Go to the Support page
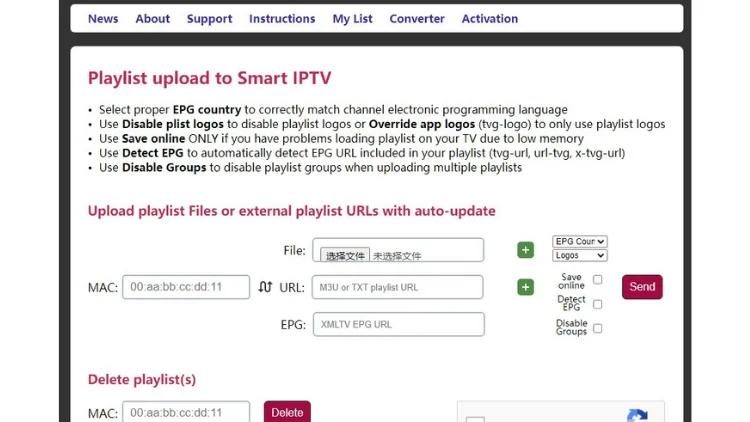This screenshot has height=422, width=750. click(x=210, y=19)
